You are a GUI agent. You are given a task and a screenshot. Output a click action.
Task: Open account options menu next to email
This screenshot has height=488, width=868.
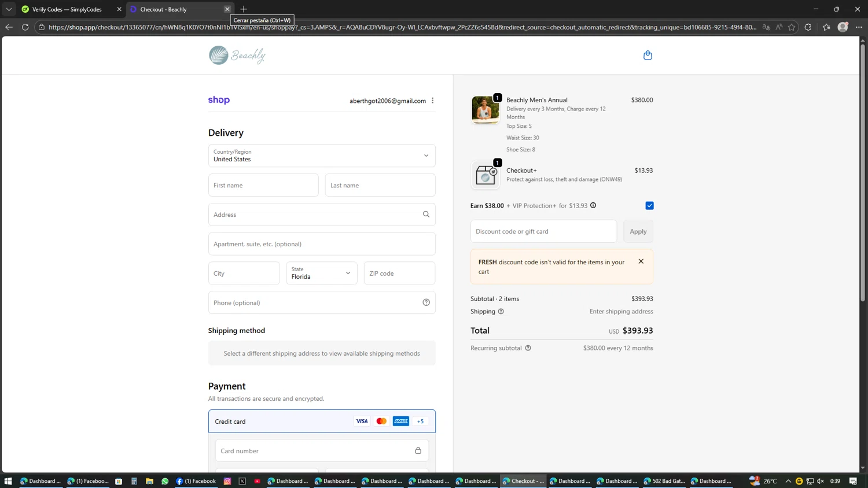(432, 101)
